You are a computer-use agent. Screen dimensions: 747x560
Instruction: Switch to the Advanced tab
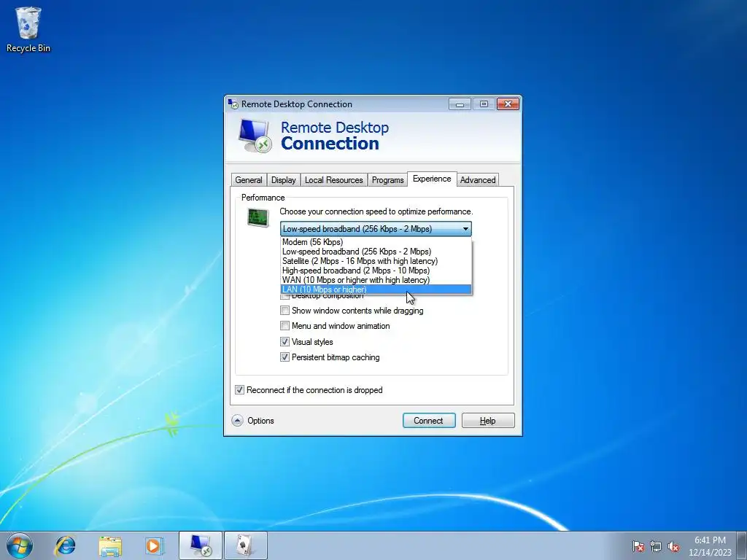[x=478, y=180]
